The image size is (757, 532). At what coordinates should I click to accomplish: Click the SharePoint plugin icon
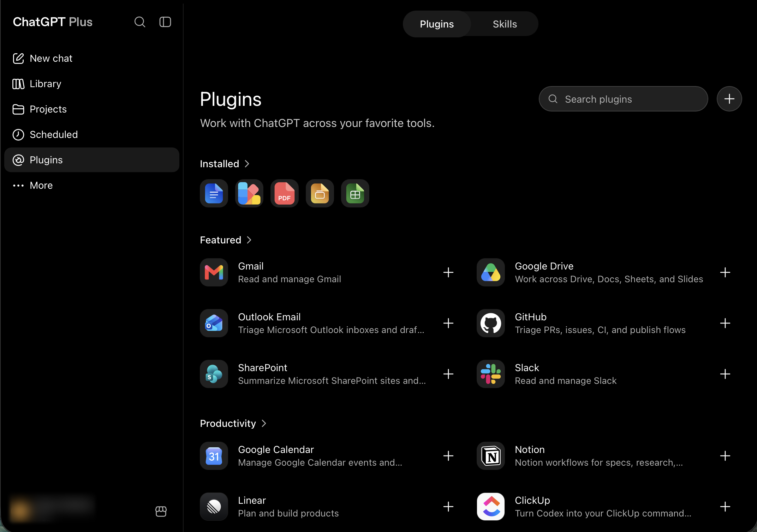click(214, 374)
